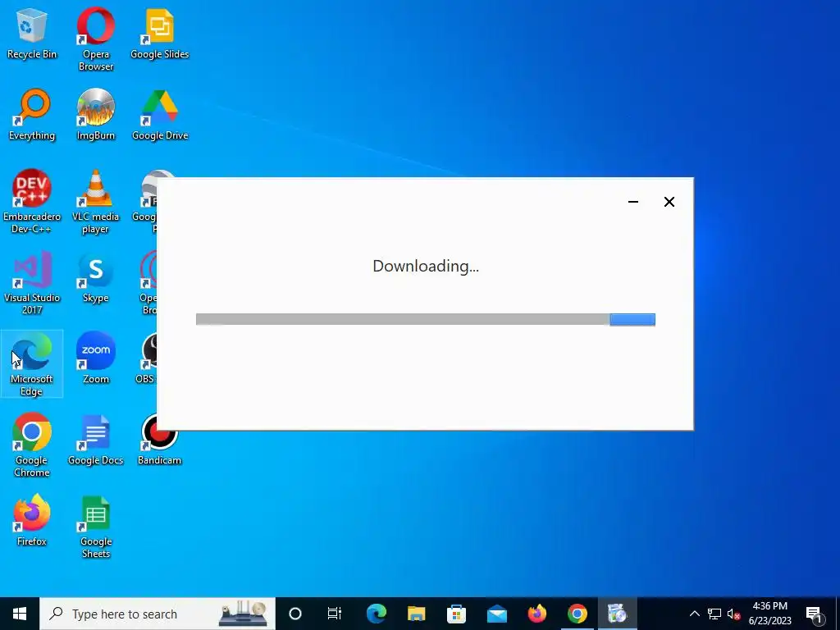Select the ImgBurn desktop shortcut
840x630 pixels.
click(96, 115)
